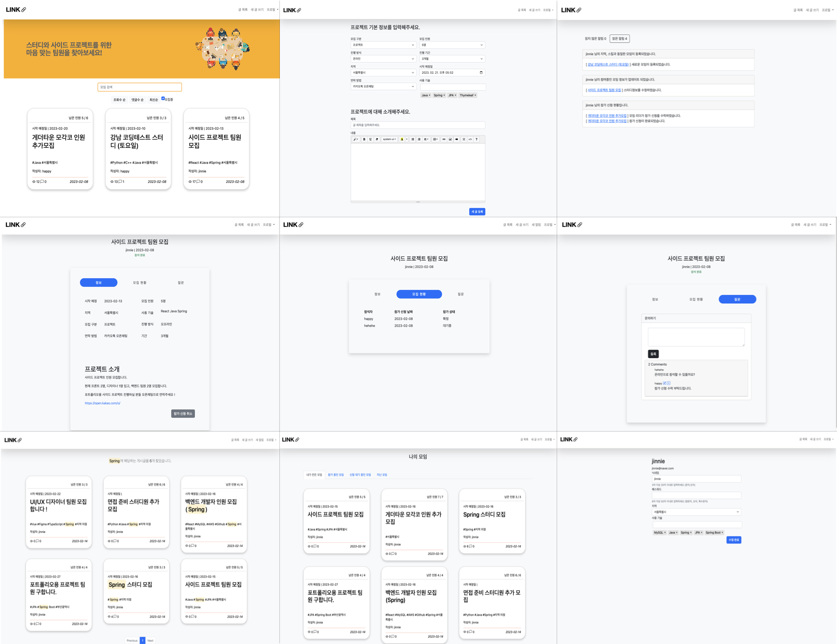Toggle the 모집중 checkbox on the main page
837x644 pixels.
click(163, 98)
